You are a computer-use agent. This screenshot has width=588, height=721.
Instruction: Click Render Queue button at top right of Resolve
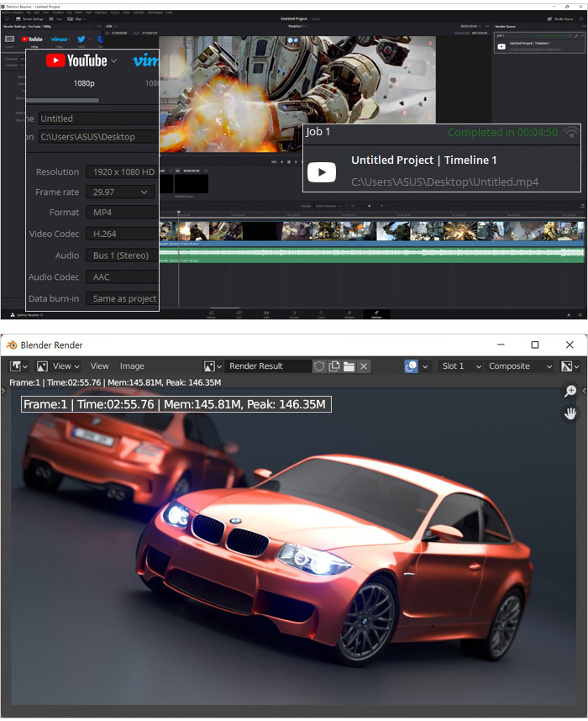(560, 18)
